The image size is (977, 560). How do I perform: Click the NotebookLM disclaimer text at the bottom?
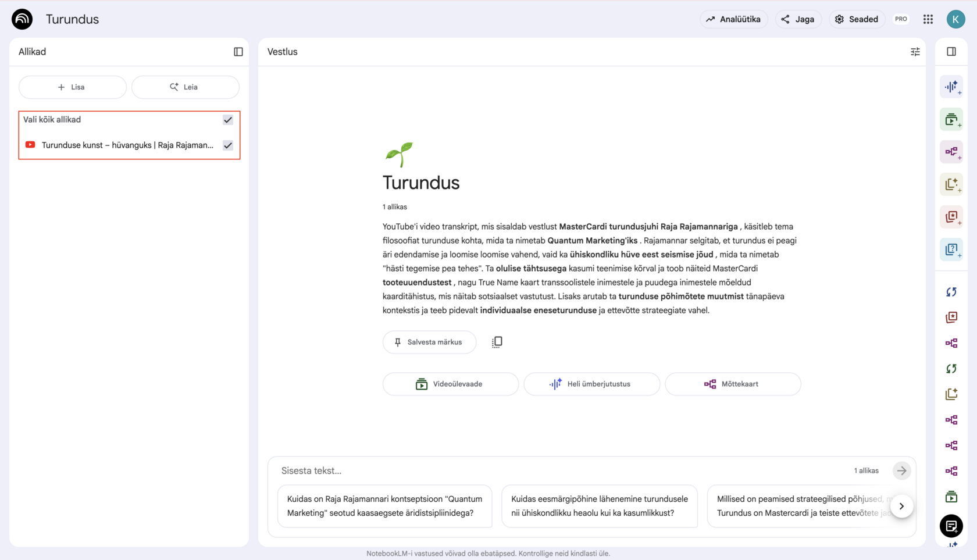tap(489, 554)
